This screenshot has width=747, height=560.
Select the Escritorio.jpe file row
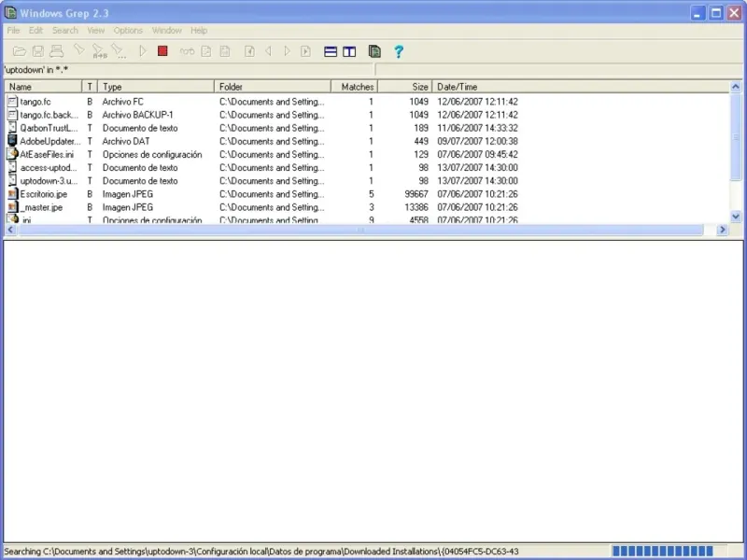click(x=367, y=194)
